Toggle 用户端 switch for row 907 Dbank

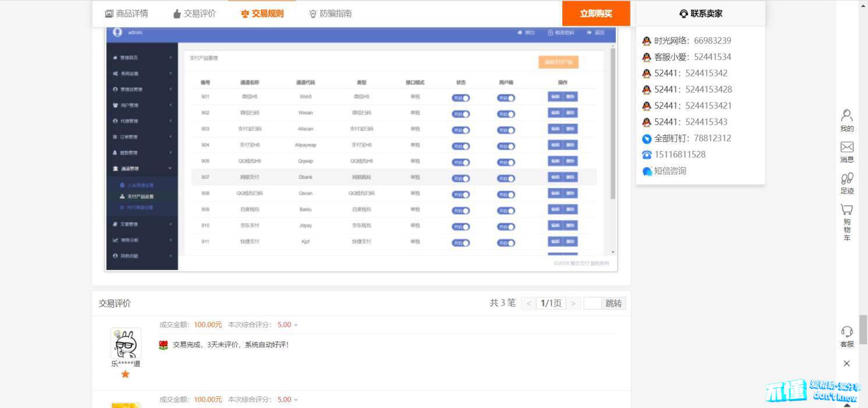click(x=506, y=178)
